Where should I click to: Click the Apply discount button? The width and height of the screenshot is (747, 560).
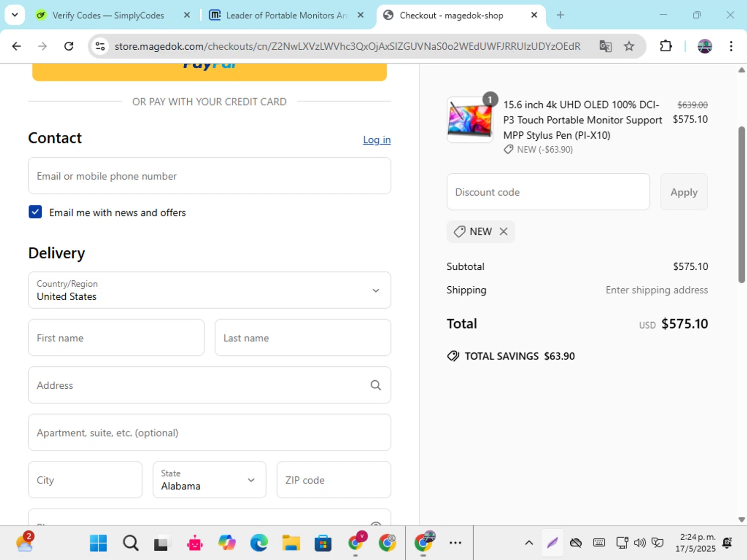684,192
